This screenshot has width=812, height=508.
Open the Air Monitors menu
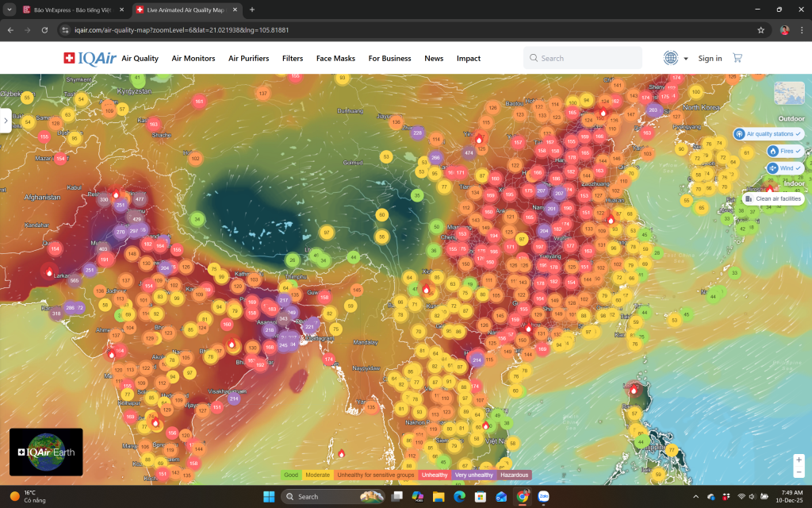pyautogui.click(x=193, y=58)
